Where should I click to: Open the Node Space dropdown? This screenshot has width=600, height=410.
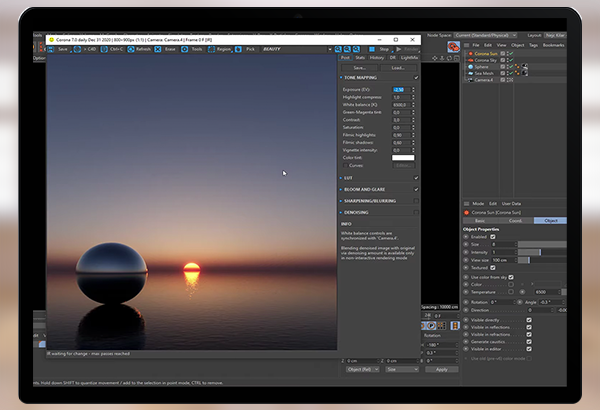pyautogui.click(x=486, y=35)
